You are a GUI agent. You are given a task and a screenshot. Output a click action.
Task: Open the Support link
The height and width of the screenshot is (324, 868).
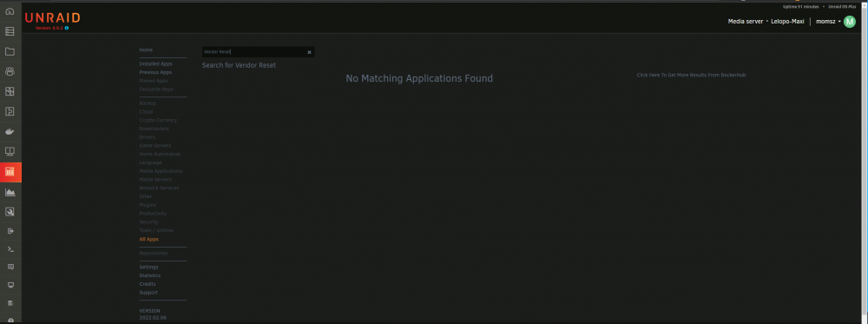(148, 293)
